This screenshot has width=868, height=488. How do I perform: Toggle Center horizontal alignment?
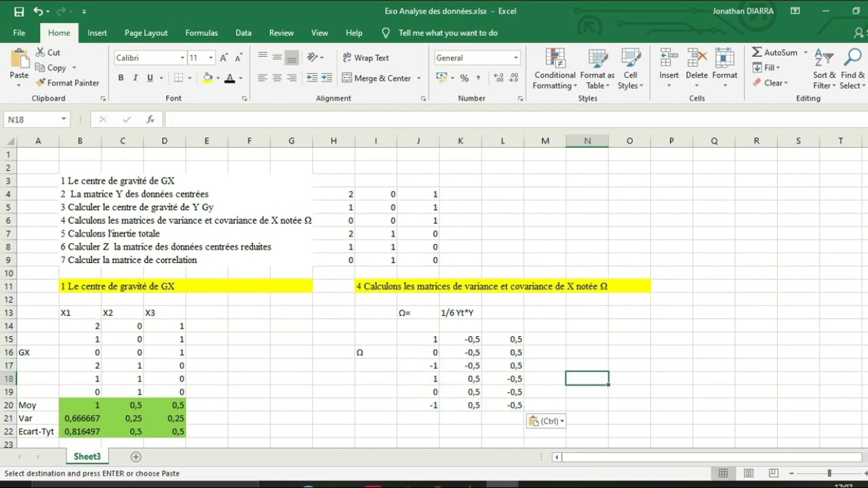(277, 78)
